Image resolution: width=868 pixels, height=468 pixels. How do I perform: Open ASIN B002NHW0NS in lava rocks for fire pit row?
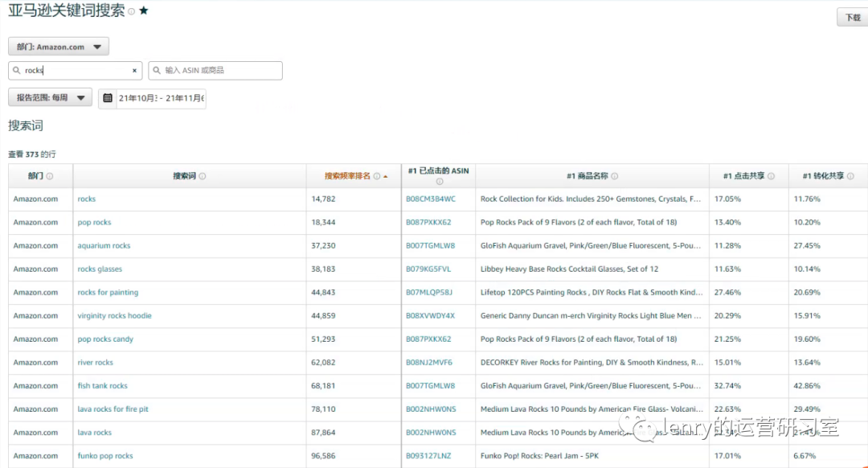(x=431, y=408)
